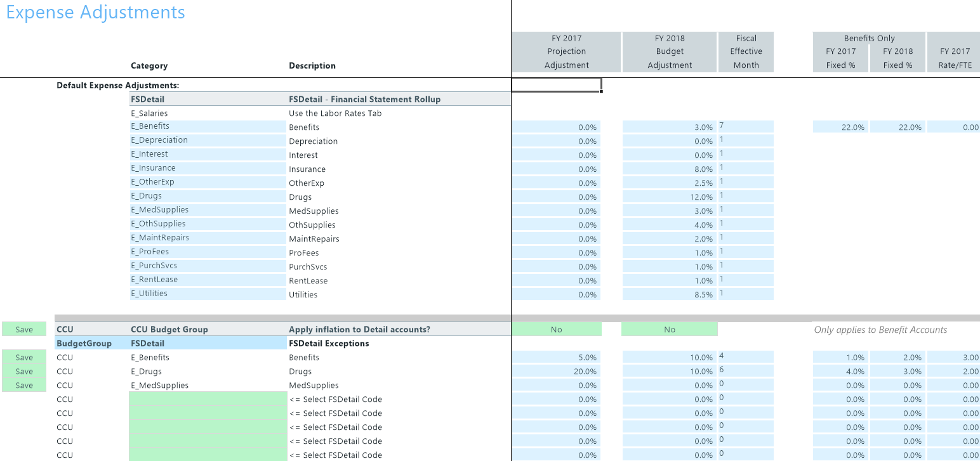Edit E_Benefits FY 2017 Fixed % 22.0% cell
This screenshot has height=461, width=980.
point(840,127)
